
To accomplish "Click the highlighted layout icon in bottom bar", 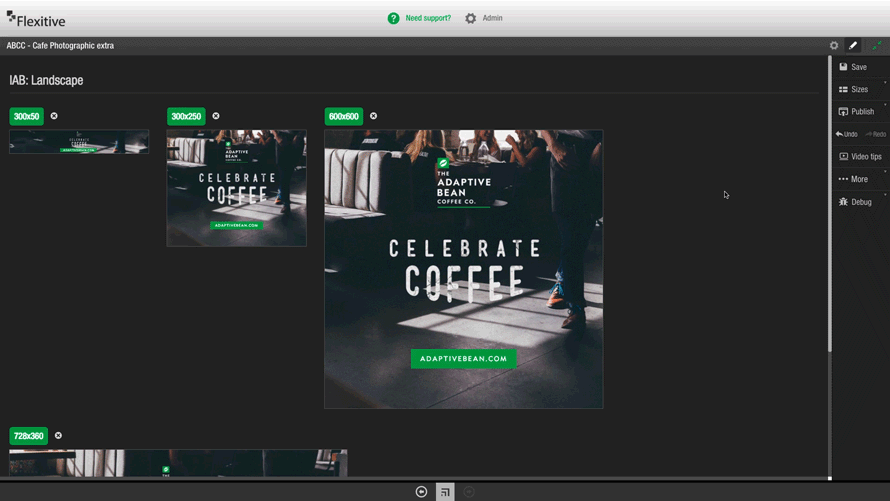I will [x=445, y=492].
